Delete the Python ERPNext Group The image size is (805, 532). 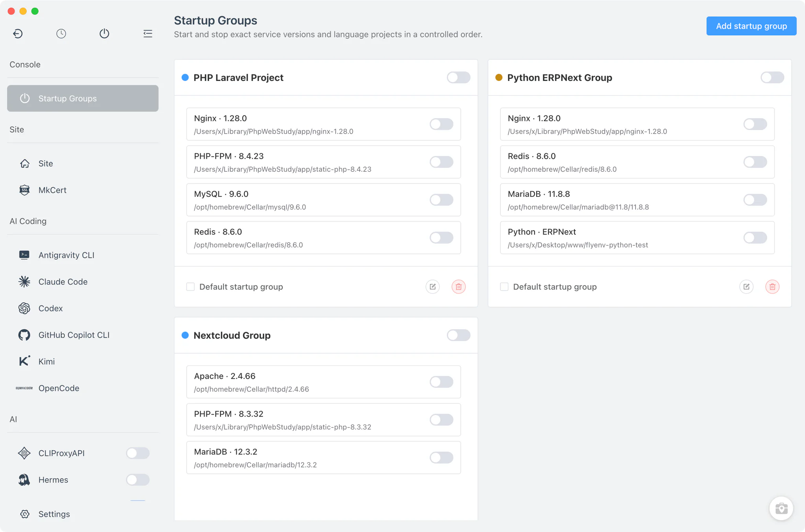[x=772, y=287]
